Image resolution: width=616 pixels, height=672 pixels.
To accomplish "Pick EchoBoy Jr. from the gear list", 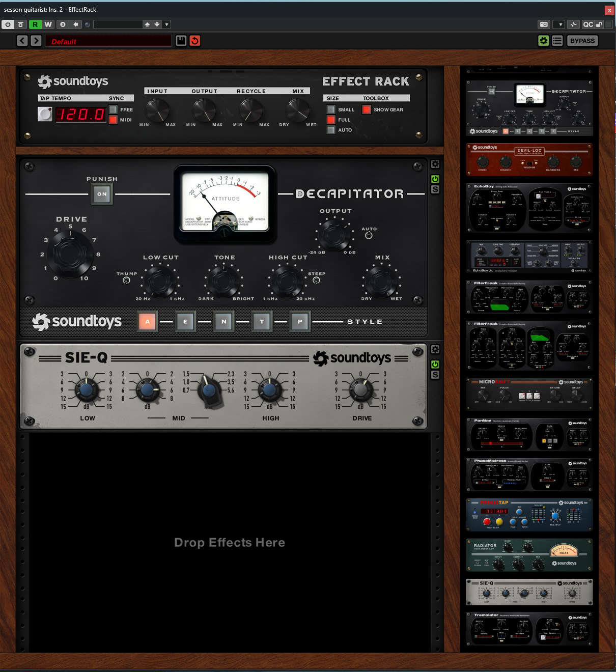I will pyautogui.click(x=529, y=257).
